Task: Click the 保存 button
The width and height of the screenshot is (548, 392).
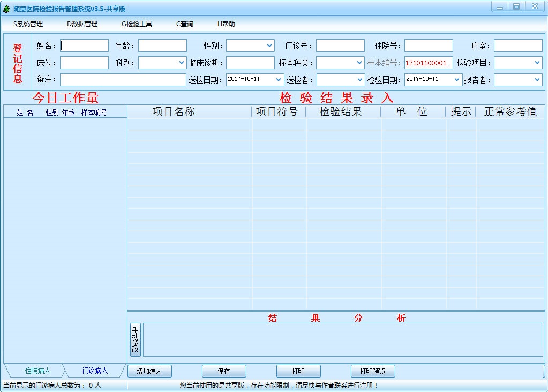Action: (223, 371)
